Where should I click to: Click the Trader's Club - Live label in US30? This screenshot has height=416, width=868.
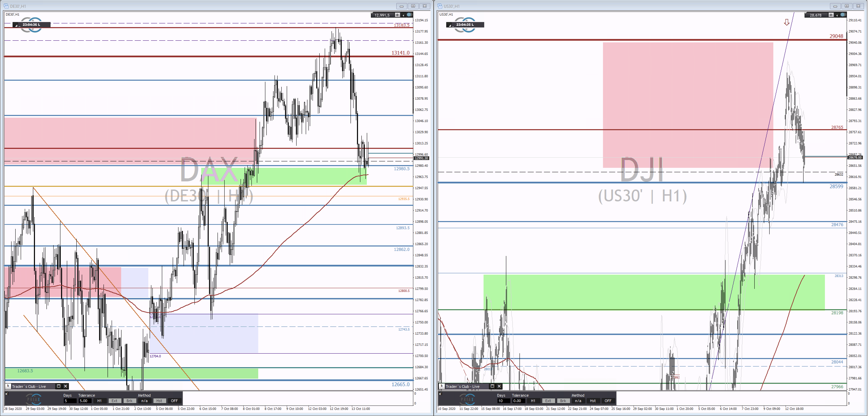click(x=463, y=386)
